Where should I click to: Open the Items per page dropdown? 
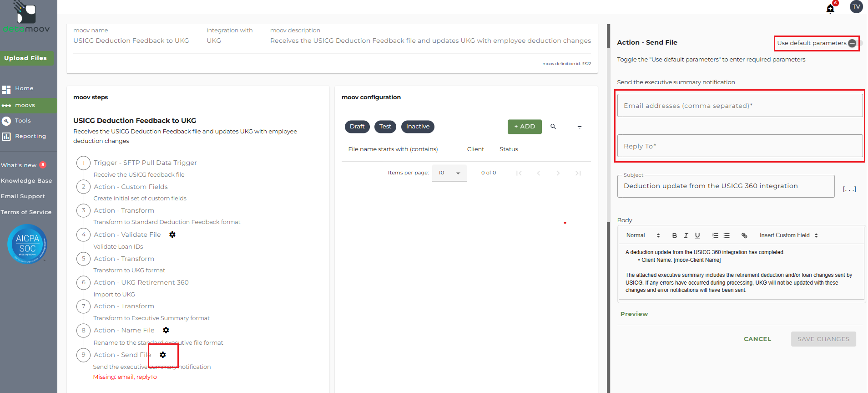[449, 173]
